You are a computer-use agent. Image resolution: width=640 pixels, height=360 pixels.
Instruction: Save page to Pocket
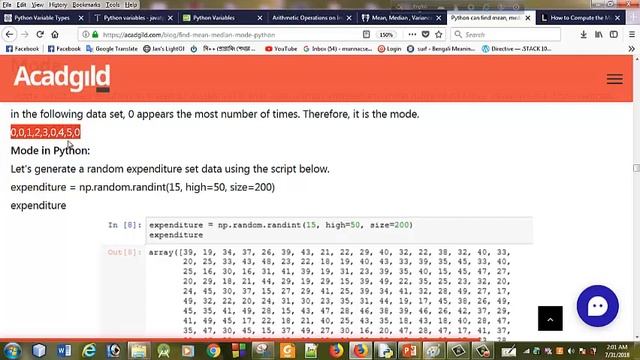(425, 35)
